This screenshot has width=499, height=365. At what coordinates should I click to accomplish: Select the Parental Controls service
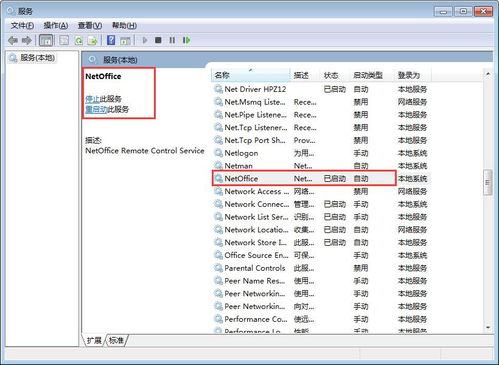tap(321, 268)
